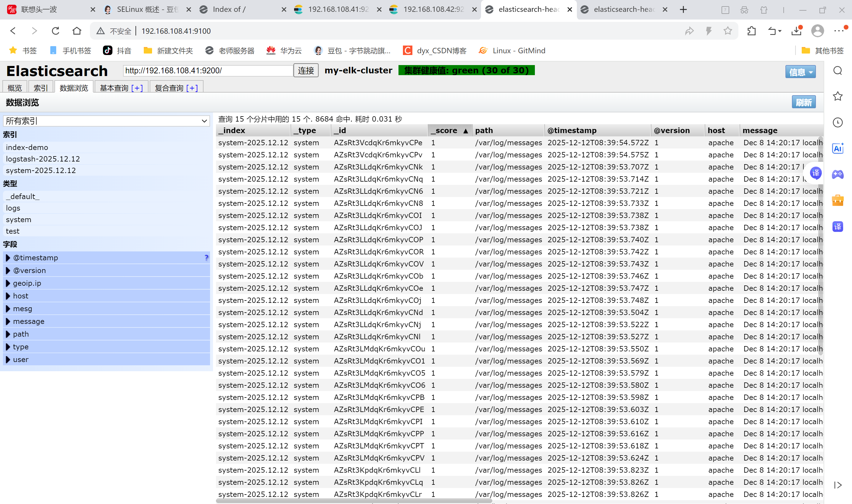Click the game controller sidebar icon
Screen dimensions: 852x504
pos(838,175)
